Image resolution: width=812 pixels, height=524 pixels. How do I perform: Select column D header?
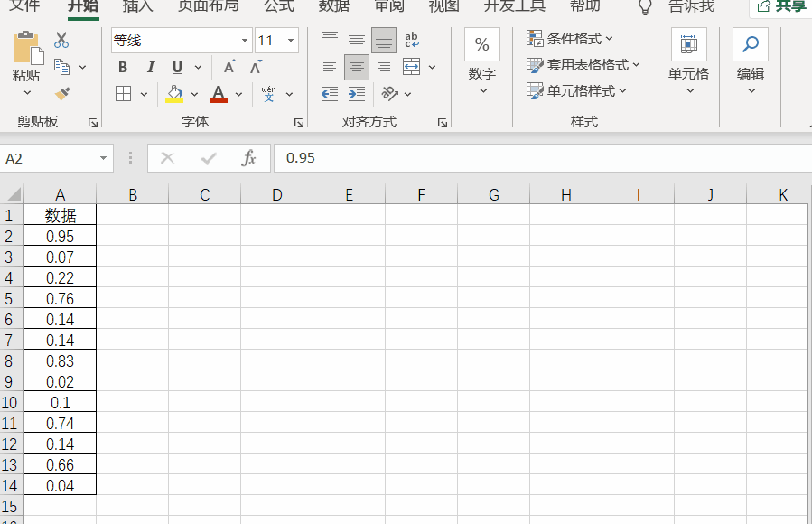click(277, 194)
